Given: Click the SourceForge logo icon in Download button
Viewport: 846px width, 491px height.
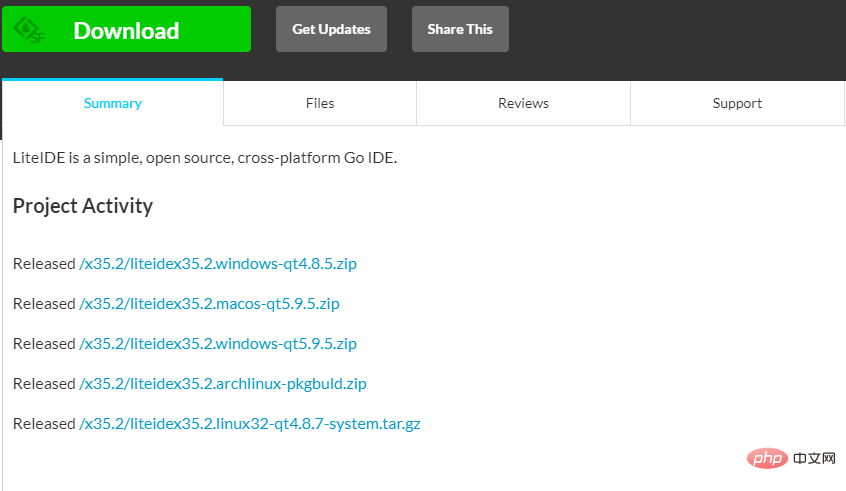Looking at the screenshot, I should click(x=29, y=30).
